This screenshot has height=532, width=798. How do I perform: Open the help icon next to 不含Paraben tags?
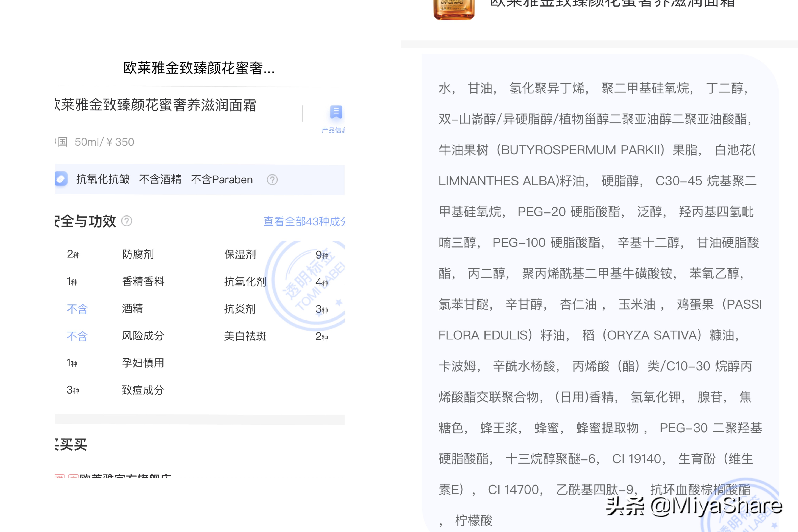(x=272, y=179)
